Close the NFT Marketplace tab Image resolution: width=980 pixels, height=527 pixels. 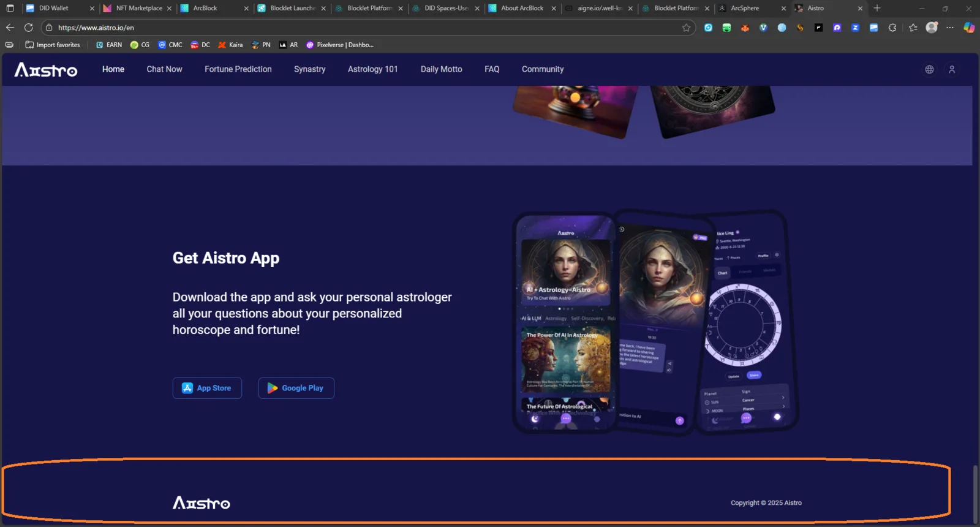click(x=169, y=8)
